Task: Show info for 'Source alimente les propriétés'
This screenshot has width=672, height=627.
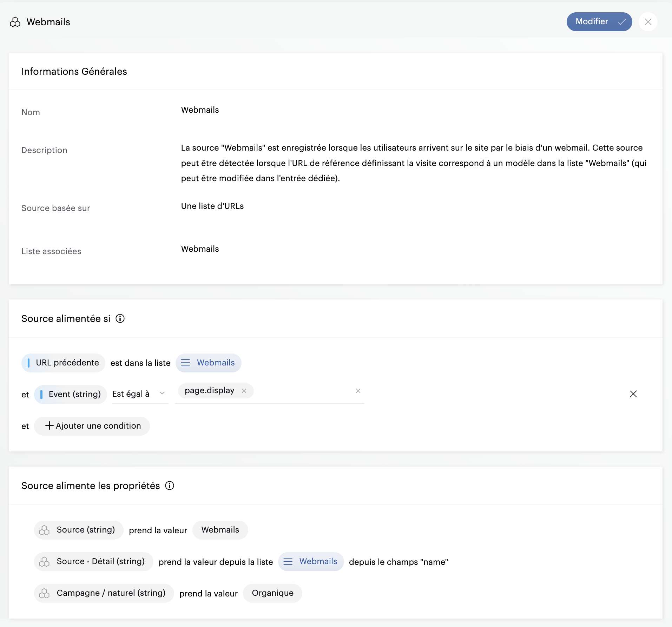Action: (x=170, y=486)
